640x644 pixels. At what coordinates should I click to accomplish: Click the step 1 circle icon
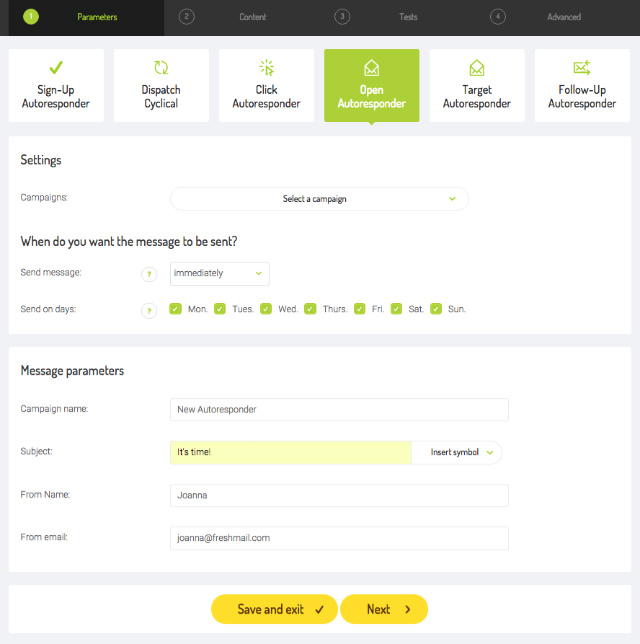tap(31, 17)
